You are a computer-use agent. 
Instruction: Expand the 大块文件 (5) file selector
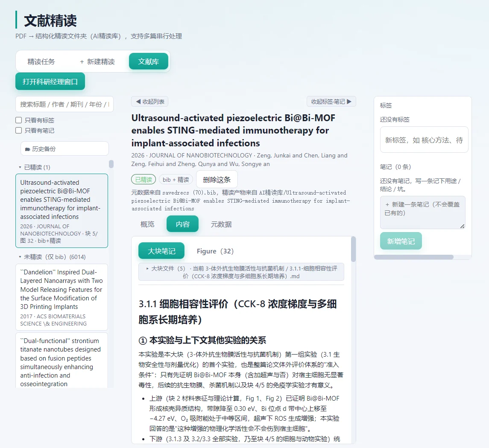tap(241, 272)
